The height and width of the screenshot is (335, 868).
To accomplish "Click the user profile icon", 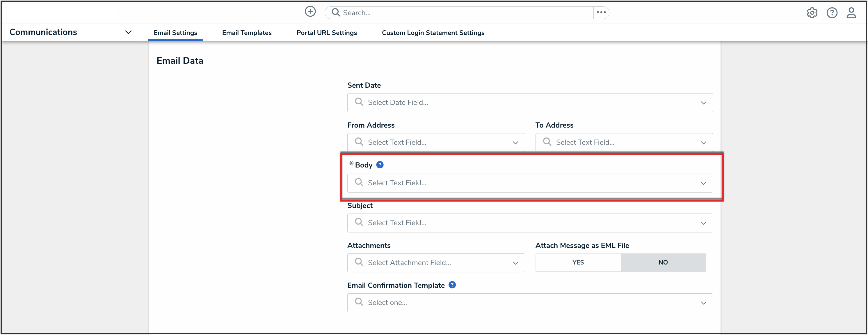I will (x=851, y=13).
